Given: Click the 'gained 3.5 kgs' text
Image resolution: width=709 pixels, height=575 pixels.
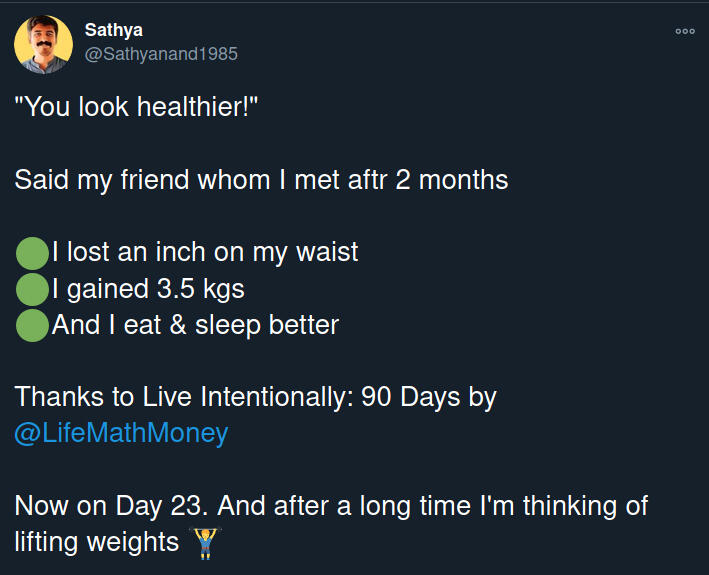Looking at the screenshot, I should click(x=155, y=290).
